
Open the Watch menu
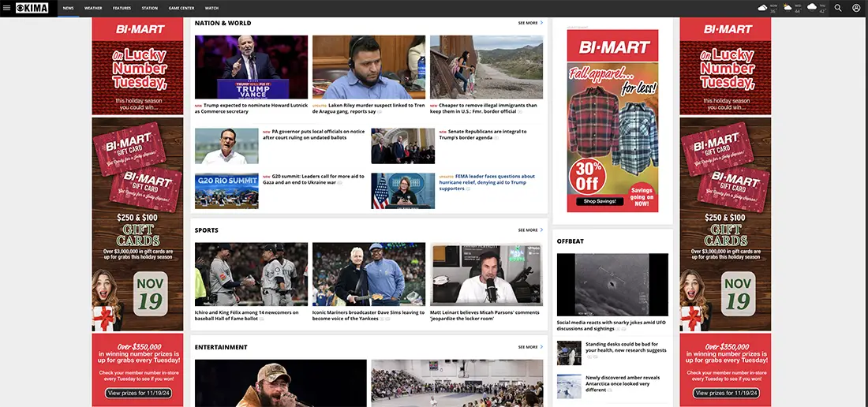click(x=211, y=9)
